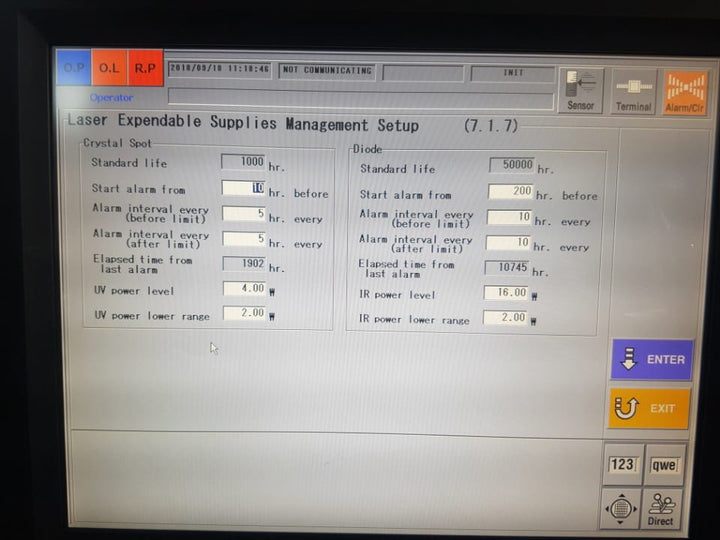Select the IR power level field
Image resolution: width=720 pixels, height=540 pixels.
click(506, 293)
